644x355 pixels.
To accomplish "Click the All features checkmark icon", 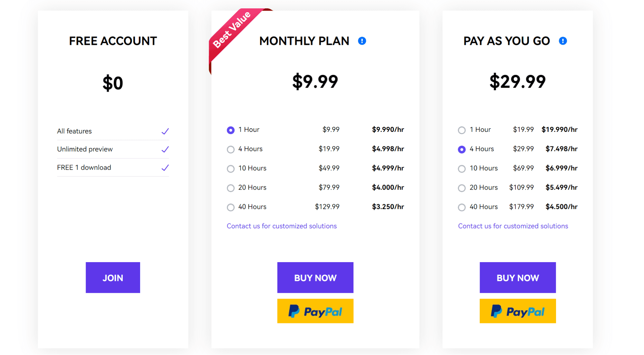I will tap(165, 131).
